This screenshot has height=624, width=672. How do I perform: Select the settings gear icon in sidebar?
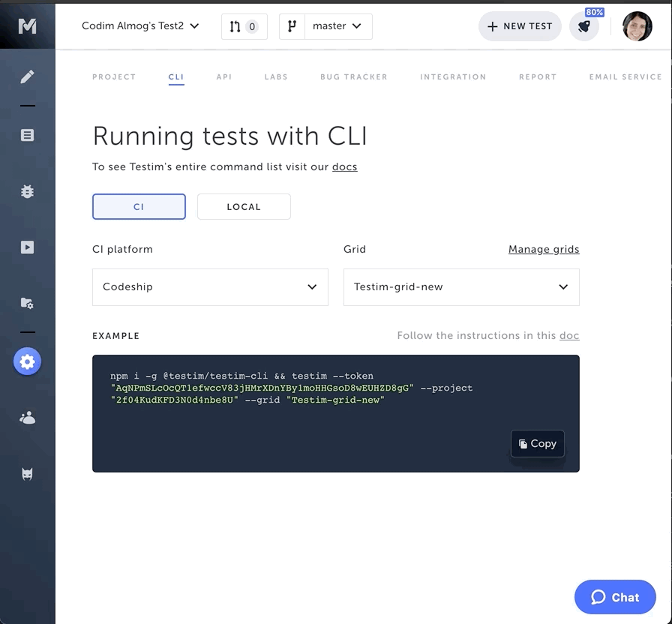27,361
